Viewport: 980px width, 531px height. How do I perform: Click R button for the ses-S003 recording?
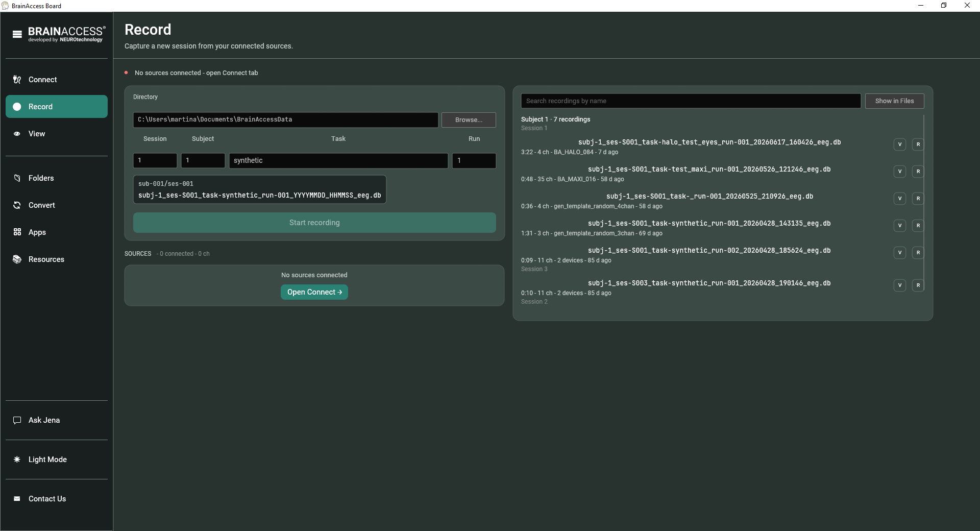tap(918, 285)
